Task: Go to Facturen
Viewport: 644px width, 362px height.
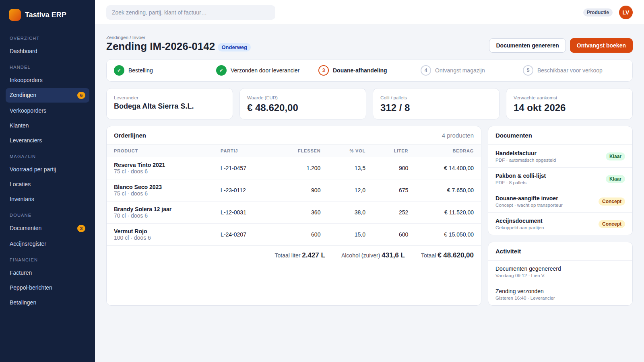Action: (x=47, y=273)
